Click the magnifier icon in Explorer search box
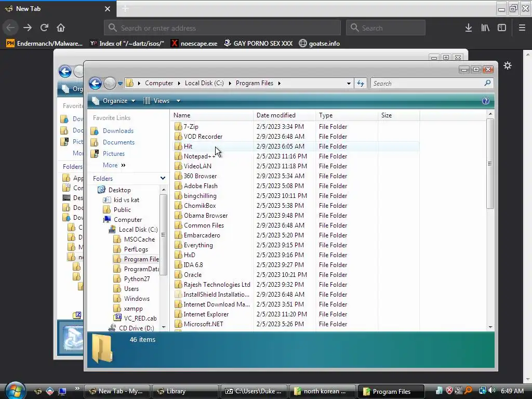Screen dimensions: 532x399 [487, 83]
